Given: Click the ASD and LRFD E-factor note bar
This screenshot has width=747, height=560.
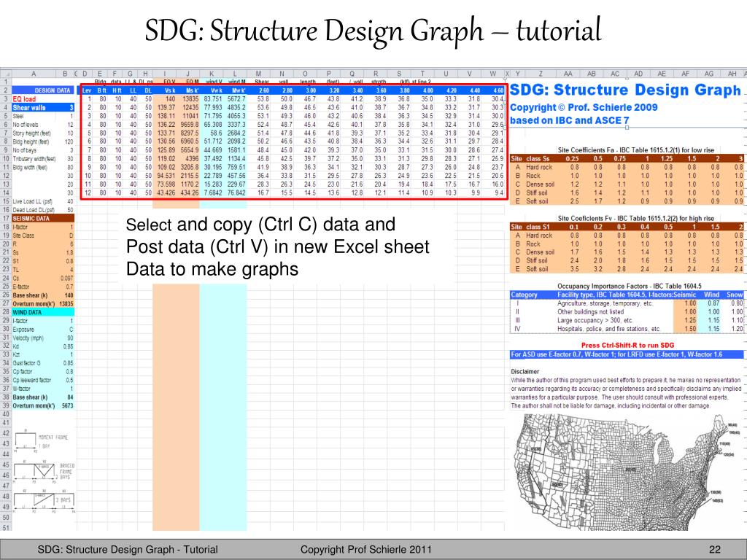Looking at the screenshot, I should tap(627, 354).
